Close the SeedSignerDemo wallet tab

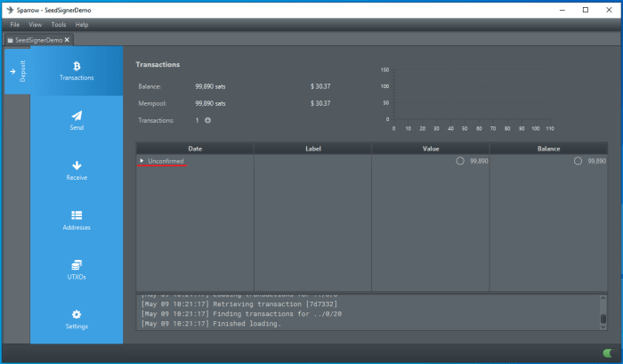pos(67,40)
